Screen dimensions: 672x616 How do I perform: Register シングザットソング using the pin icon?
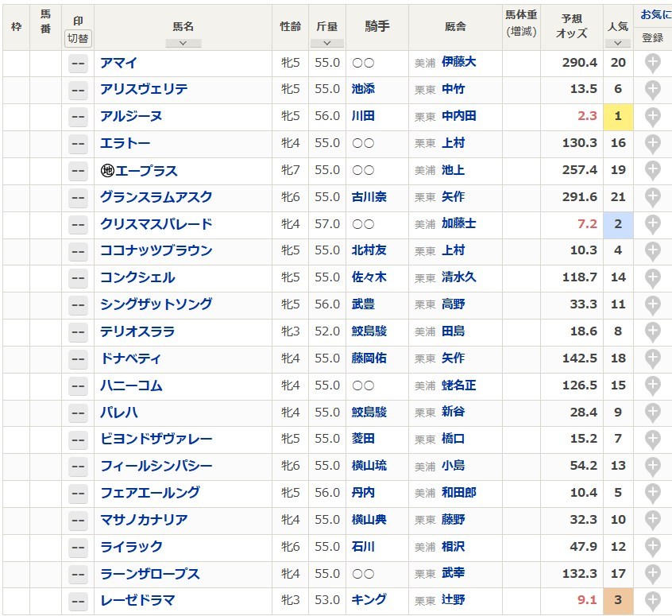(652, 305)
